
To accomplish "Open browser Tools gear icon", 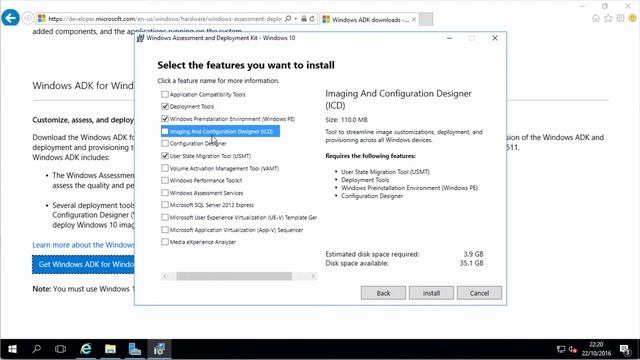I will [x=620, y=18].
